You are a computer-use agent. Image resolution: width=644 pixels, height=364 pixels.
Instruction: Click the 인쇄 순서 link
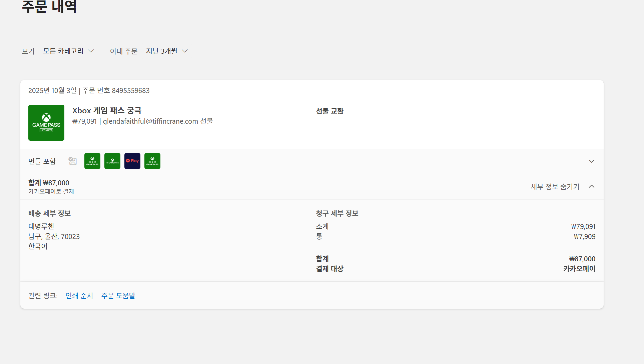click(79, 296)
